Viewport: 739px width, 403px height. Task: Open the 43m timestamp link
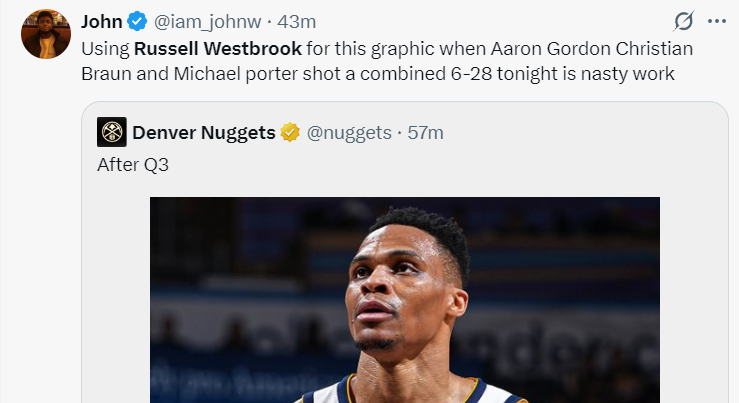point(296,22)
